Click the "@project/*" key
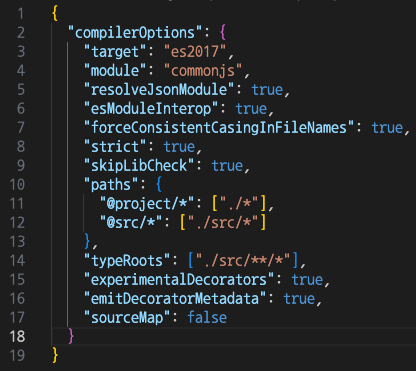The width and height of the screenshot is (416, 371). tap(147, 204)
